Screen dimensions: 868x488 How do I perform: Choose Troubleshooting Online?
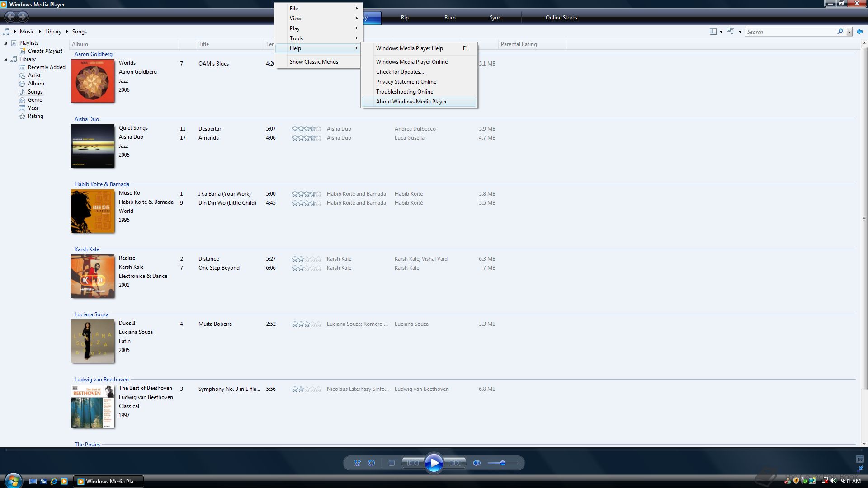(419, 92)
